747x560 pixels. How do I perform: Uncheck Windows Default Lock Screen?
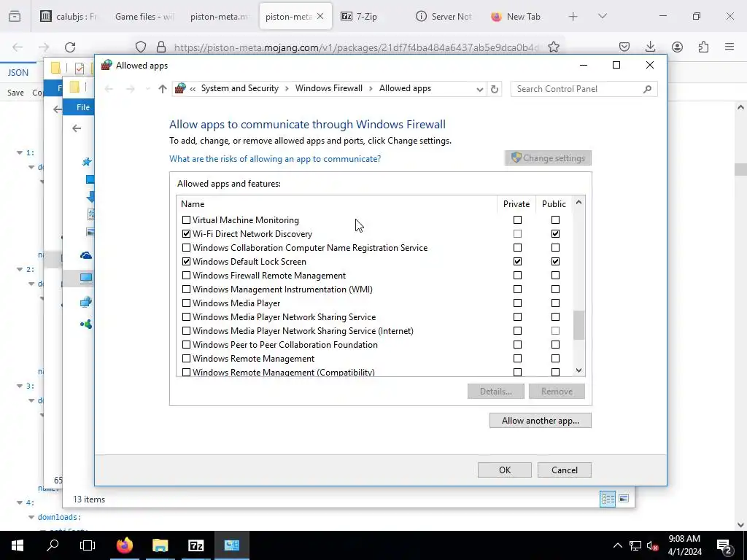tap(186, 262)
